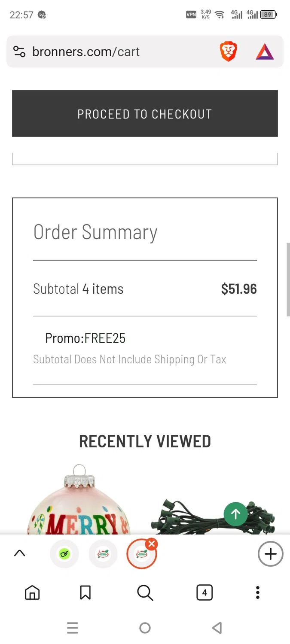Tap the Brave Shields lion icon
The width and height of the screenshot is (290, 644).
228,52
